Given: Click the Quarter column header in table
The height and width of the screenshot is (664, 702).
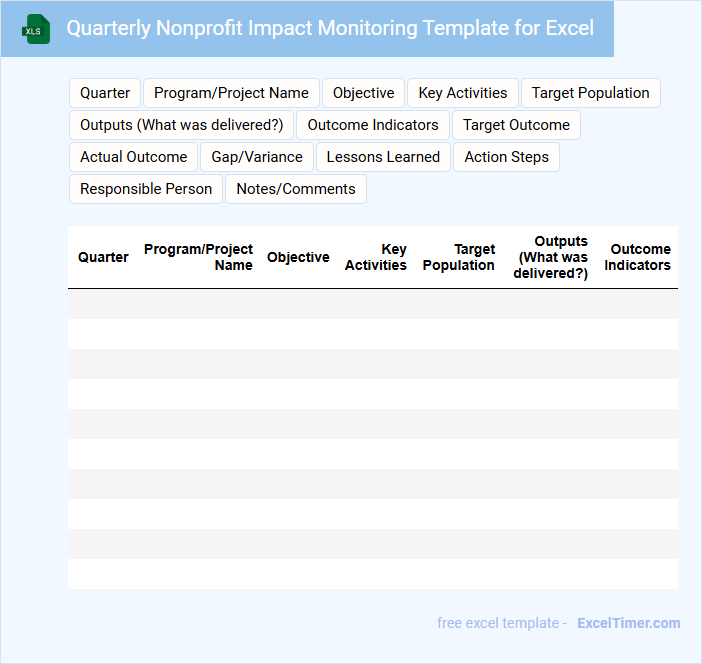Looking at the screenshot, I should pos(103,257).
